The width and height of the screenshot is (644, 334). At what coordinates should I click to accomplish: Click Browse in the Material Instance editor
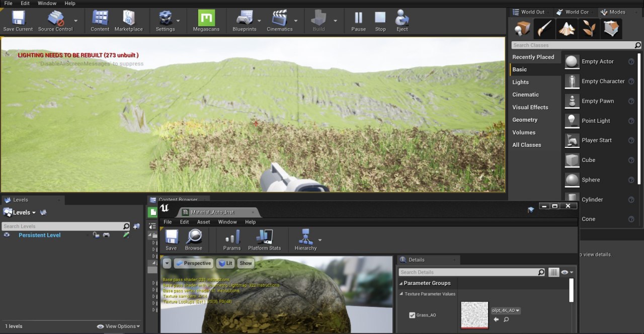click(x=194, y=240)
